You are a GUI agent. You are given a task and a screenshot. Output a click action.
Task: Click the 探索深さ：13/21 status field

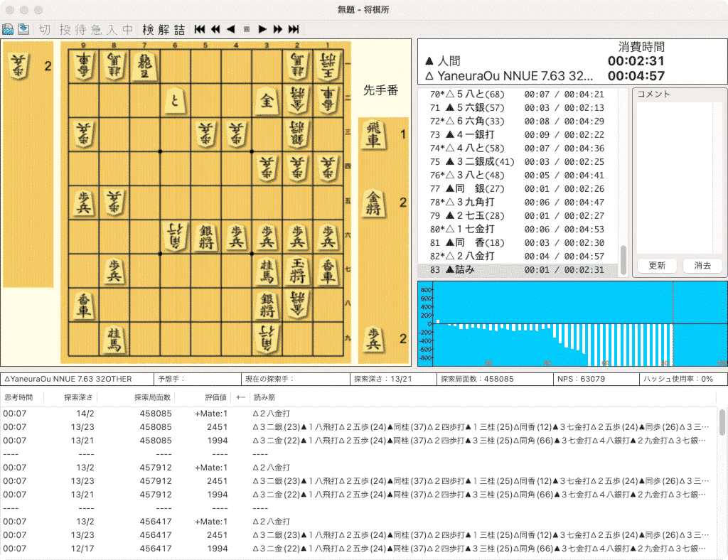click(x=392, y=379)
